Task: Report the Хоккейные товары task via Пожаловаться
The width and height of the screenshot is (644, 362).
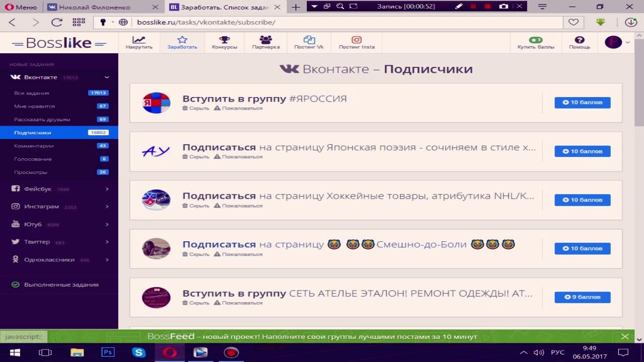Action: click(238, 206)
